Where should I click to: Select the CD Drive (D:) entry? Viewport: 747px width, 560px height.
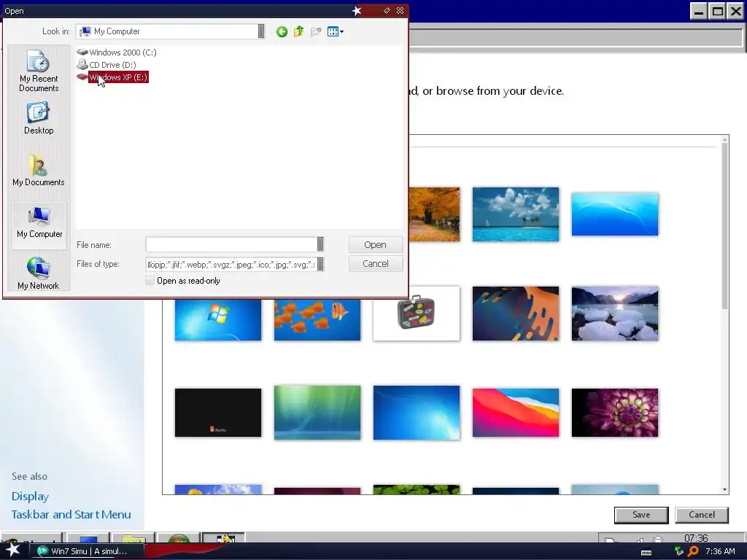[x=107, y=65]
